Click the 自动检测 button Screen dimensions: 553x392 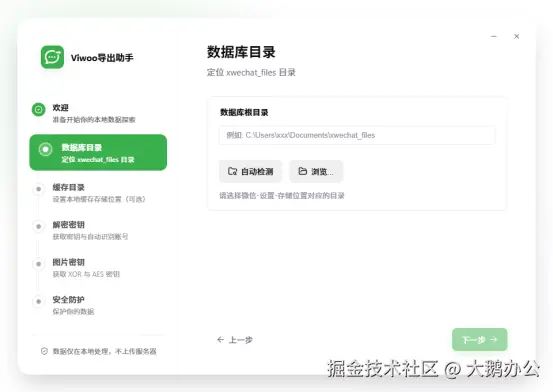[x=250, y=171]
